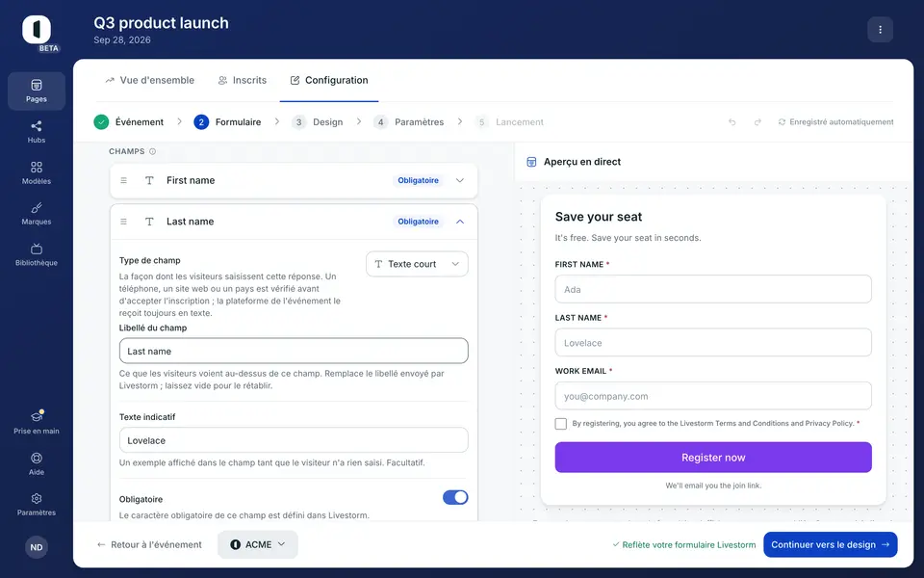Click the Register now preview button

(713, 457)
